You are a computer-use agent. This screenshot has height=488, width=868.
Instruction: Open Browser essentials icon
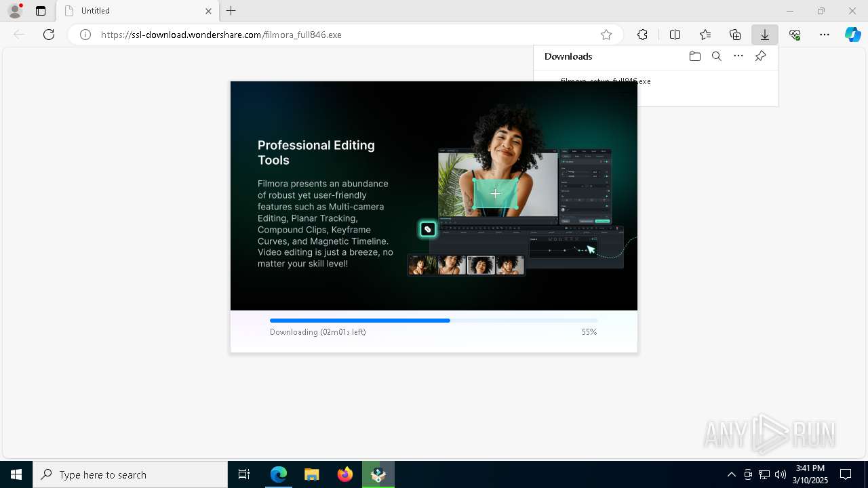[795, 35]
